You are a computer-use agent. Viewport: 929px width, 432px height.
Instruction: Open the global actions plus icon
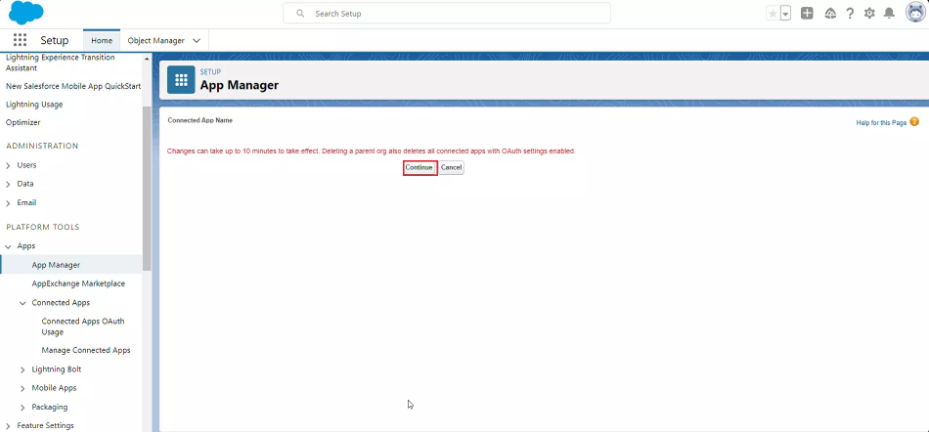tap(807, 13)
